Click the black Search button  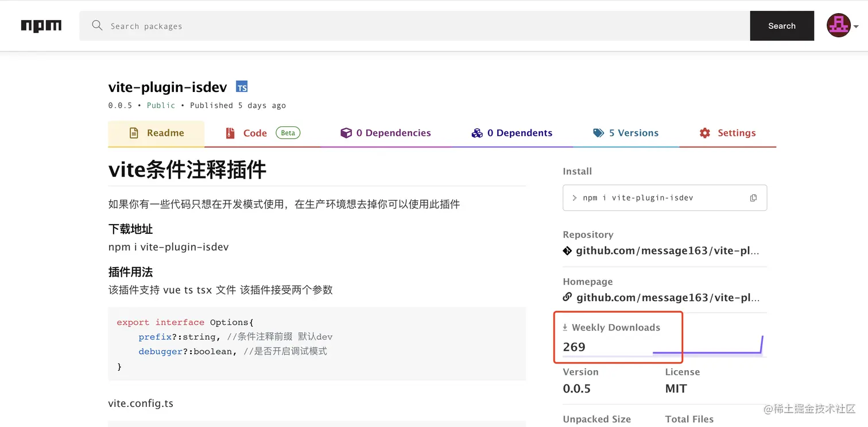click(x=782, y=26)
